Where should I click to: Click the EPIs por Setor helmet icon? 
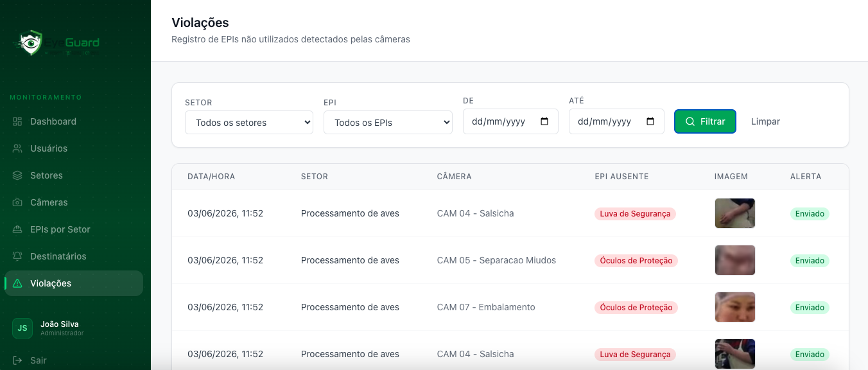(17, 229)
